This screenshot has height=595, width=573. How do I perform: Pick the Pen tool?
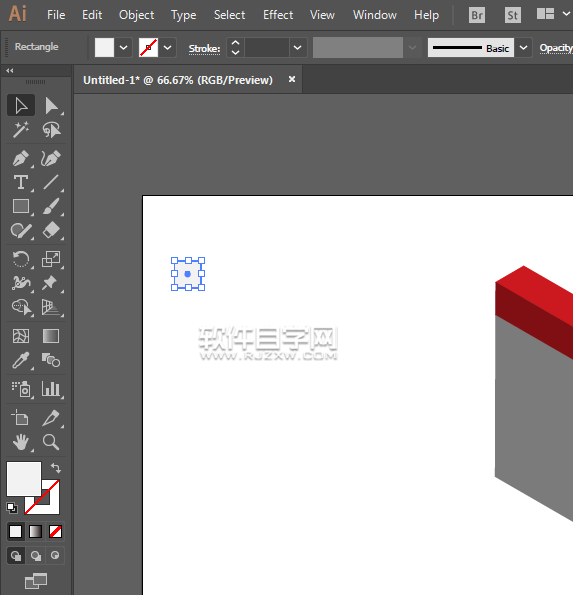pyautogui.click(x=21, y=159)
